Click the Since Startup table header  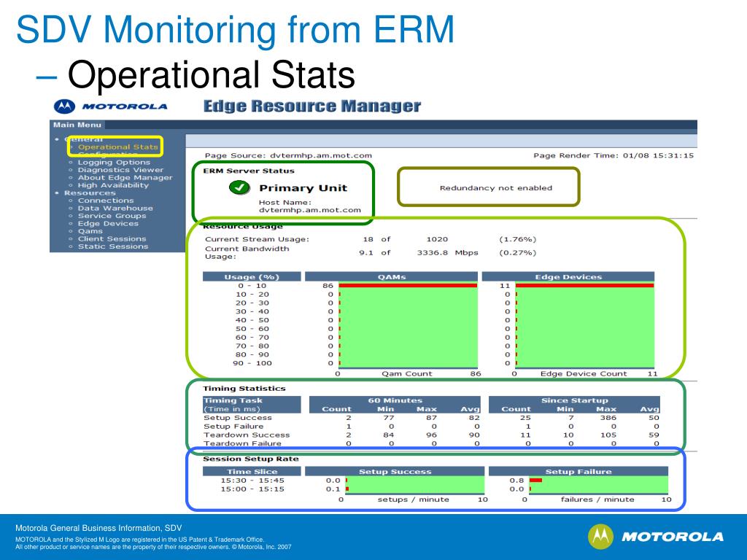(575, 400)
